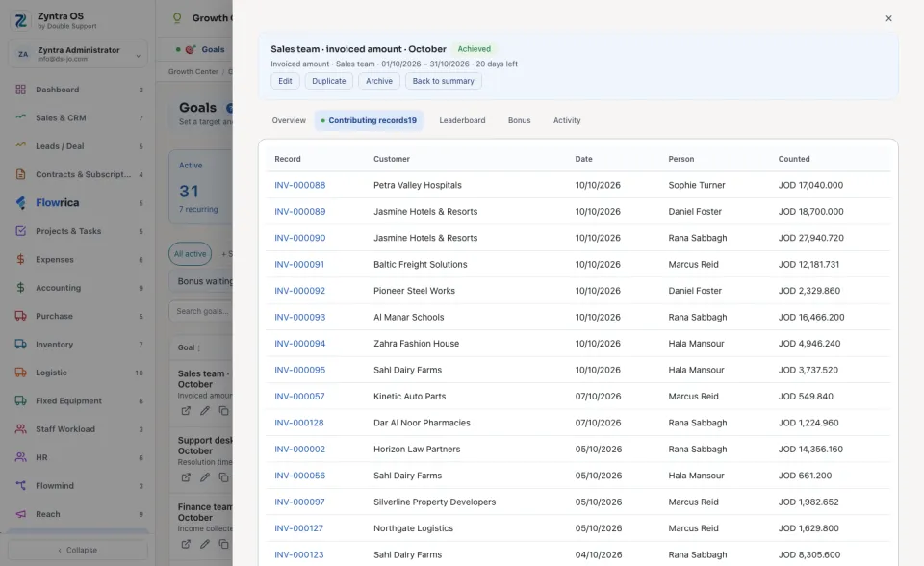Edit the Sales team October goal pencil icon

point(204,411)
